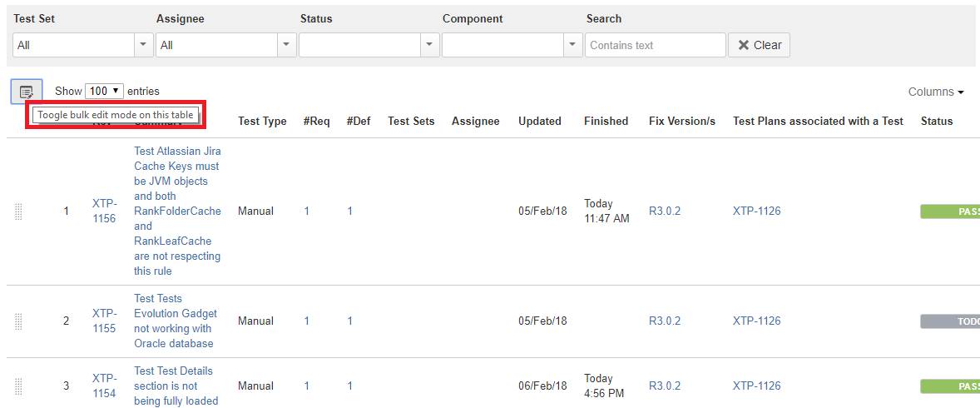Open test issue XTP-1155 link
This screenshot has height=408, width=980.
point(104,321)
